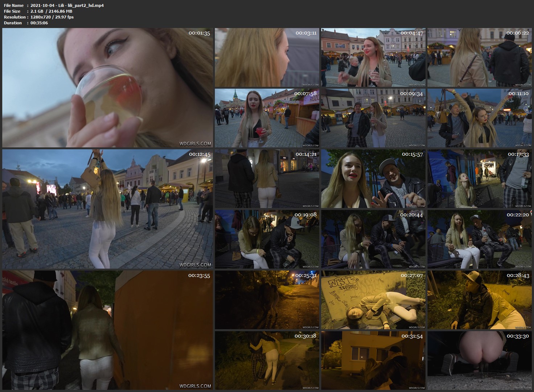This screenshot has width=534, height=392.
Task: Click the 00:20:44 thumbnail
Action: coord(373,239)
